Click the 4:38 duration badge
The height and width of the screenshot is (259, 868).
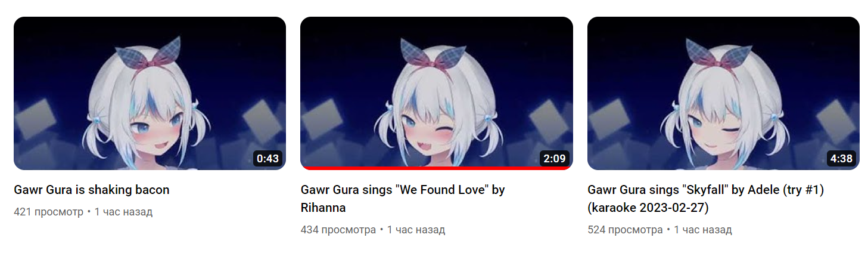(x=841, y=159)
